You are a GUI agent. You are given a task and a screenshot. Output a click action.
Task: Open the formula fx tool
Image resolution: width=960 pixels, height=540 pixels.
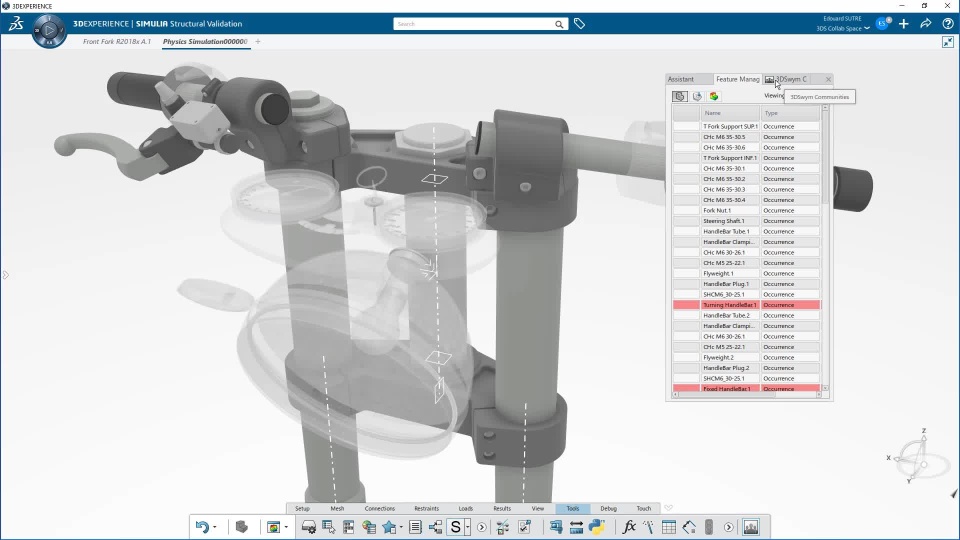coord(629,527)
